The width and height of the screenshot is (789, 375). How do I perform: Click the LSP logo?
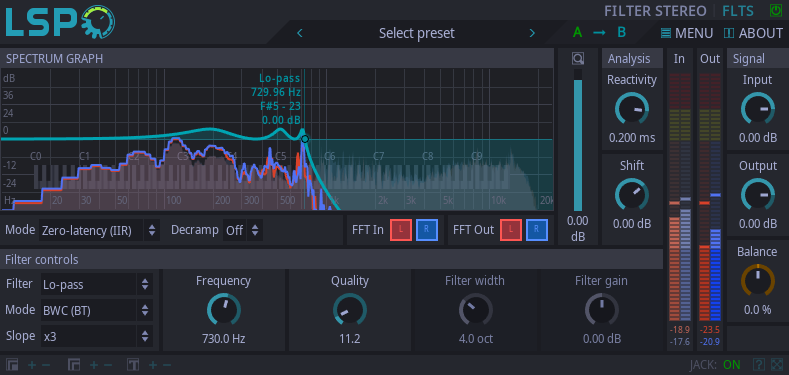[x=60, y=22]
